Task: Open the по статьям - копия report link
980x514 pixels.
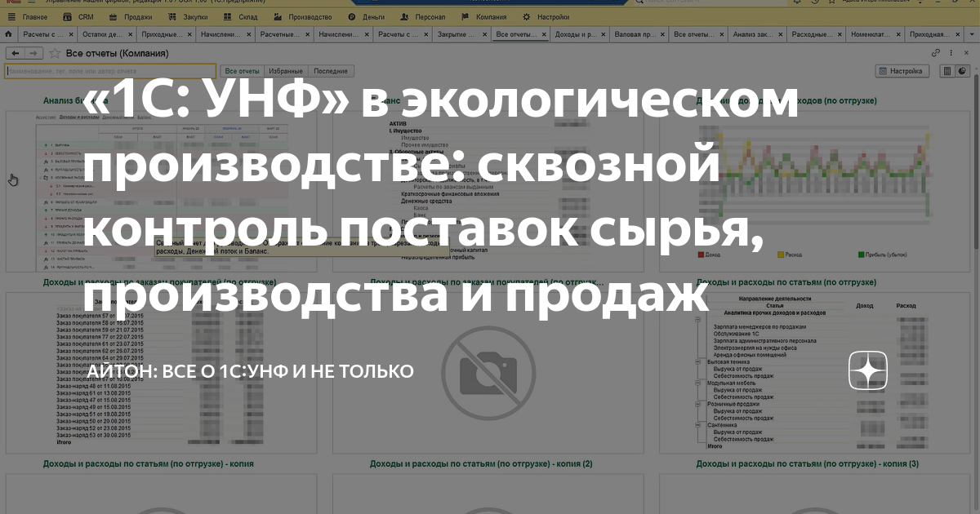Action: 148,463
